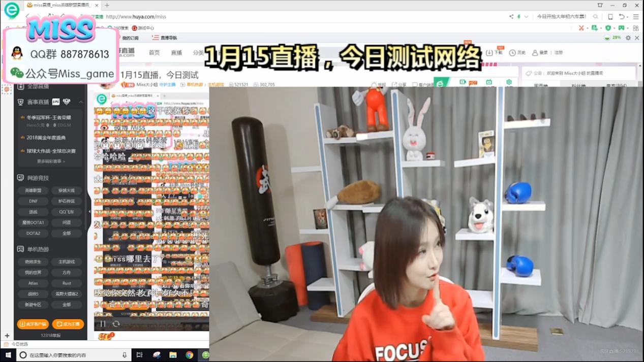The width and height of the screenshot is (644, 362).
Task: Click the green shield extension icon
Action: [x=608, y=28]
